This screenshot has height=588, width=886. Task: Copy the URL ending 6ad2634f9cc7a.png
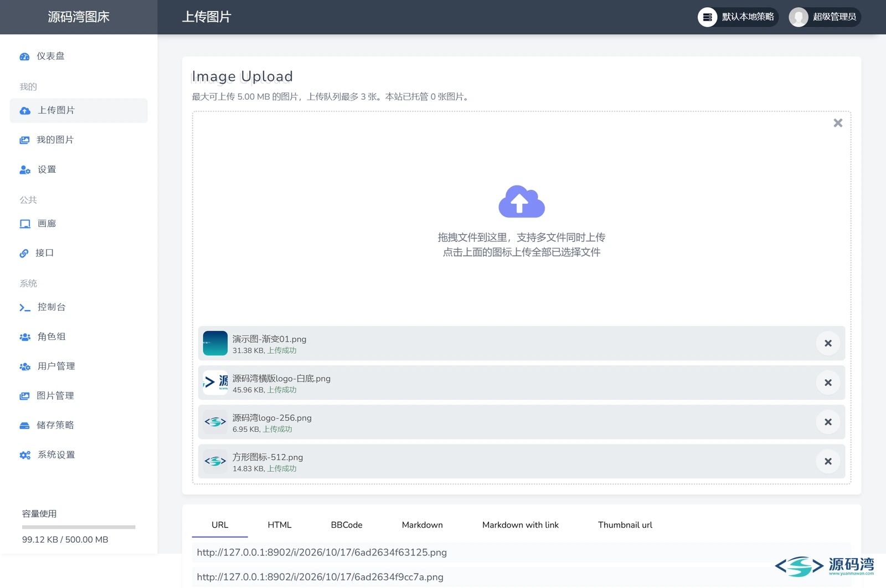point(522,577)
